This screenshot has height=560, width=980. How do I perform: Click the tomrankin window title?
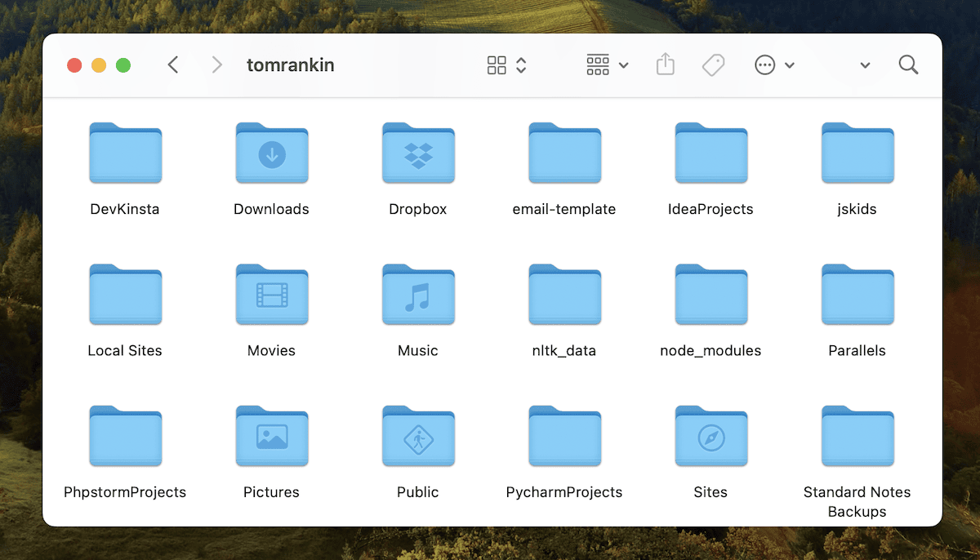[x=291, y=65]
